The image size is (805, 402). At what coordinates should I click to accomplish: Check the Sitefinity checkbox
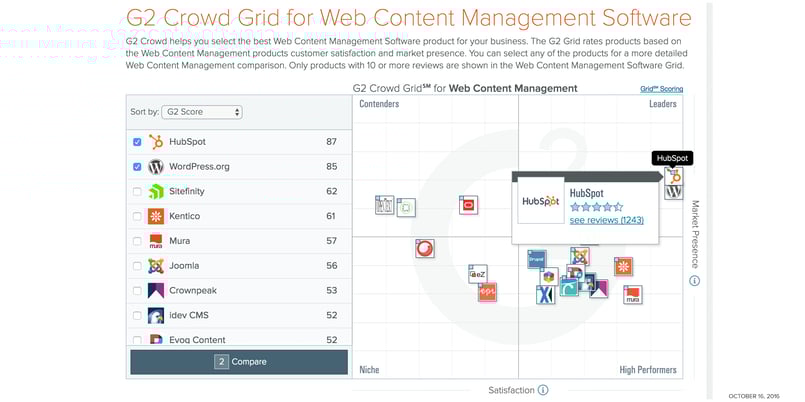(x=137, y=192)
